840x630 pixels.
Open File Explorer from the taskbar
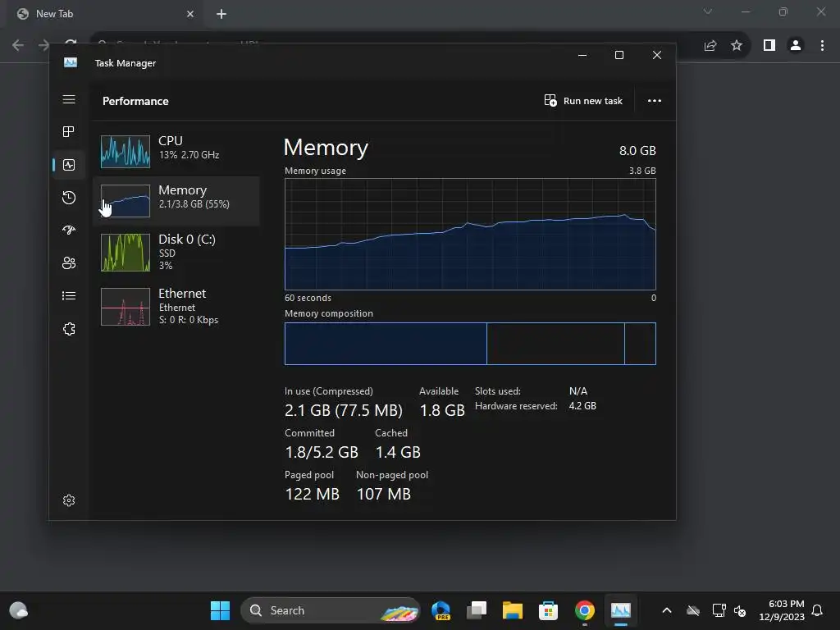(x=513, y=610)
